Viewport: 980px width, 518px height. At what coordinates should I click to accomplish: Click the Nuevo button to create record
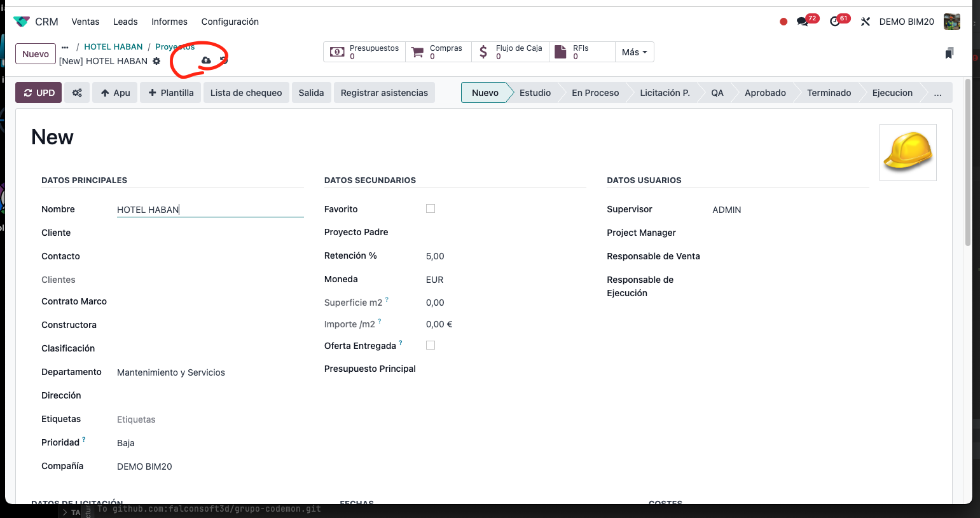(x=36, y=54)
